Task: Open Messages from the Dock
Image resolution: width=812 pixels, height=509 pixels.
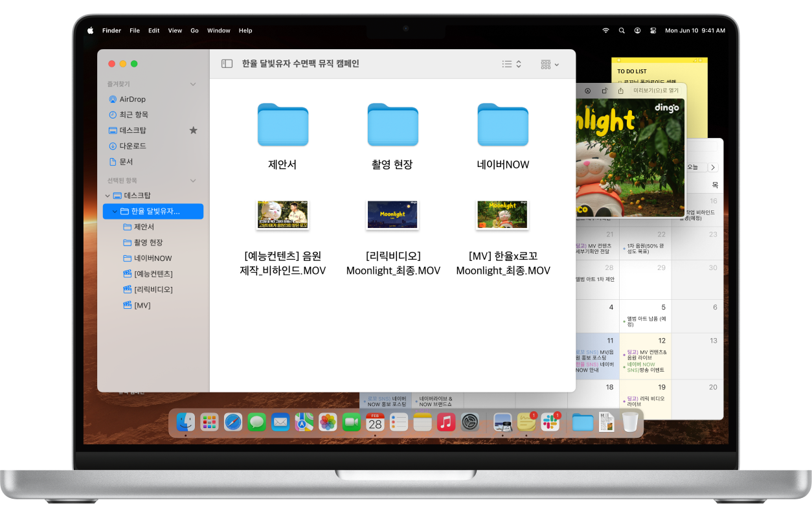Action: (x=256, y=422)
